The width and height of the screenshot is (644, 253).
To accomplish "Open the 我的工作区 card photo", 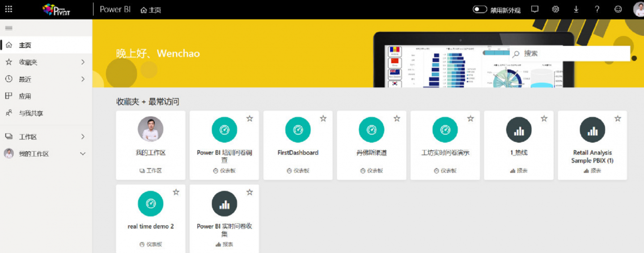I will tap(151, 130).
